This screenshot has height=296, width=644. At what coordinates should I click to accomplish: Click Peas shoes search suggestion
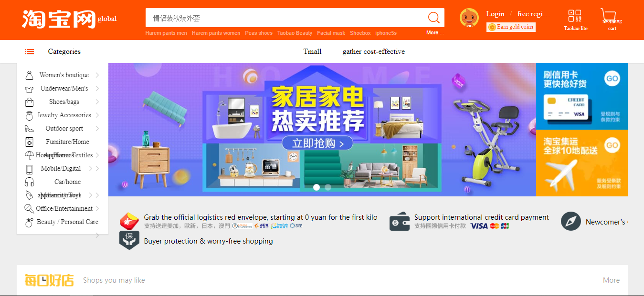tap(259, 33)
